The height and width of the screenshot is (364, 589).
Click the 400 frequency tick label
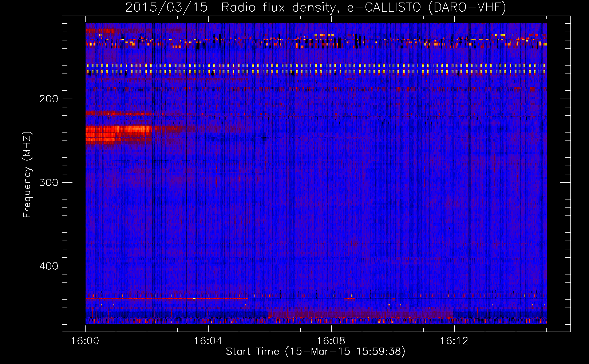[x=49, y=266]
